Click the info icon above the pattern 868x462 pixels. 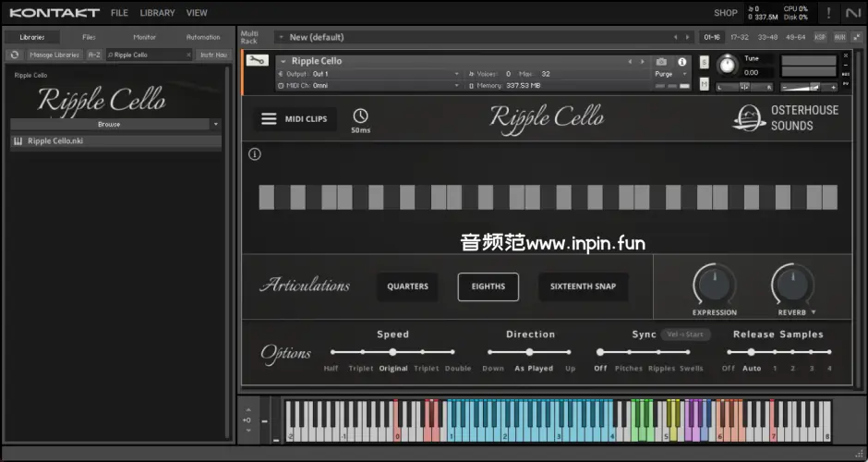pos(255,154)
